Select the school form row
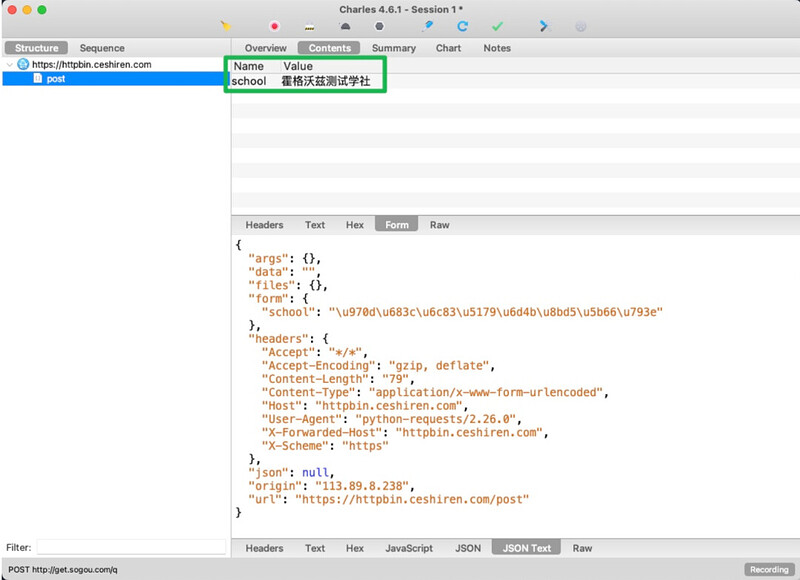 515,81
